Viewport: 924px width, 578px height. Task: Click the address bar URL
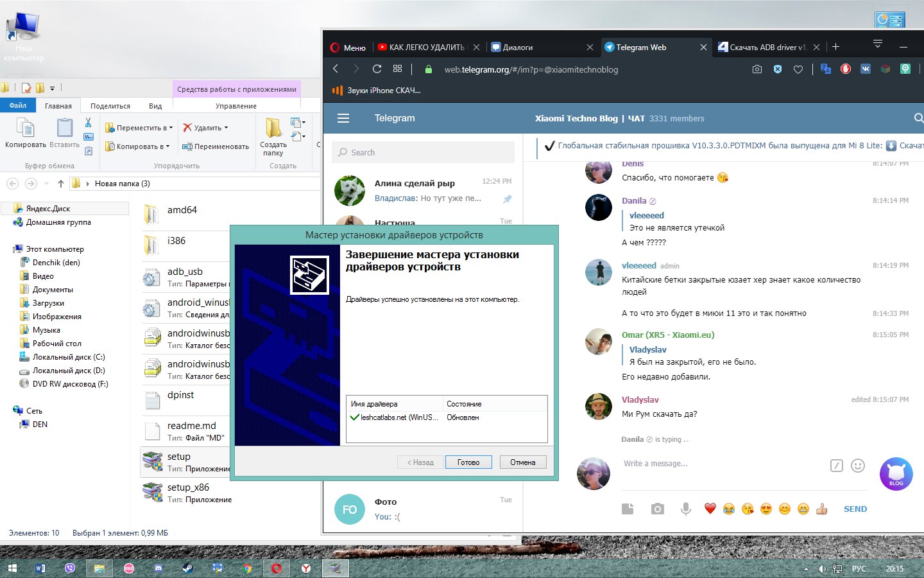531,69
